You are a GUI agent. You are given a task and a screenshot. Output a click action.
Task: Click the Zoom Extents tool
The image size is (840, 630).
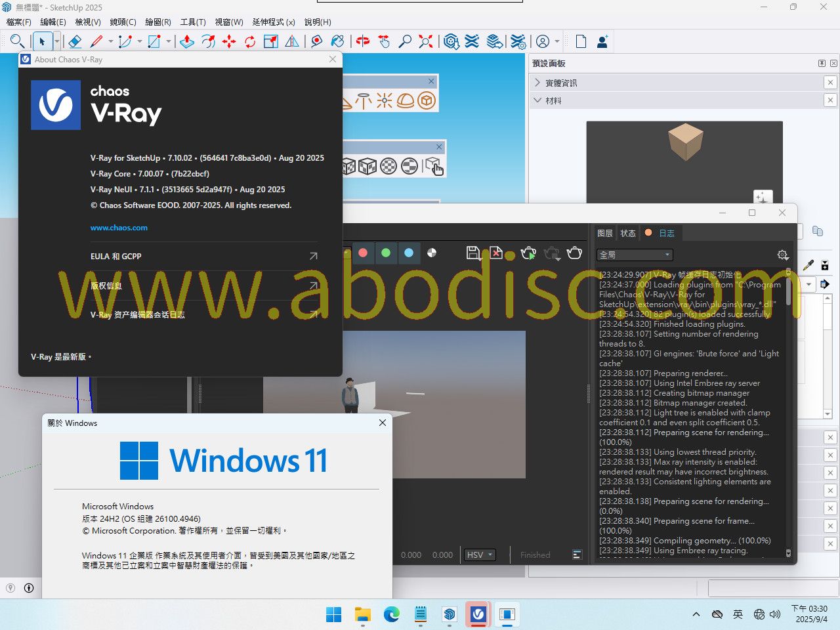[426, 41]
